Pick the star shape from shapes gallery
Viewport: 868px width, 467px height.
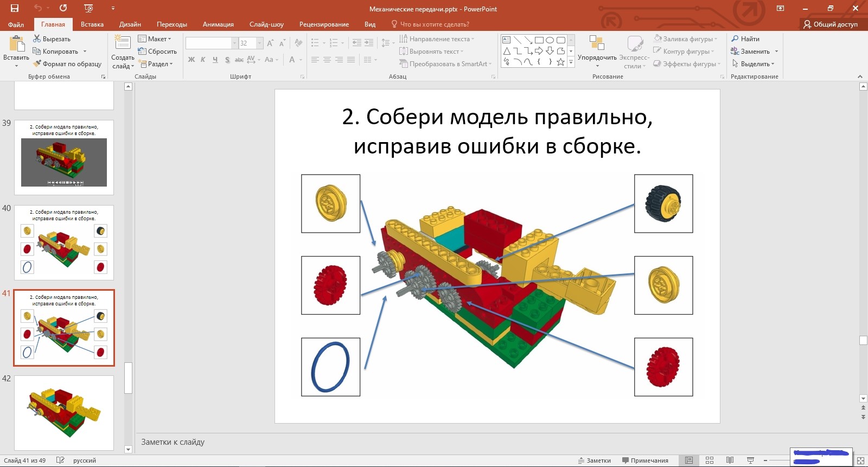560,62
